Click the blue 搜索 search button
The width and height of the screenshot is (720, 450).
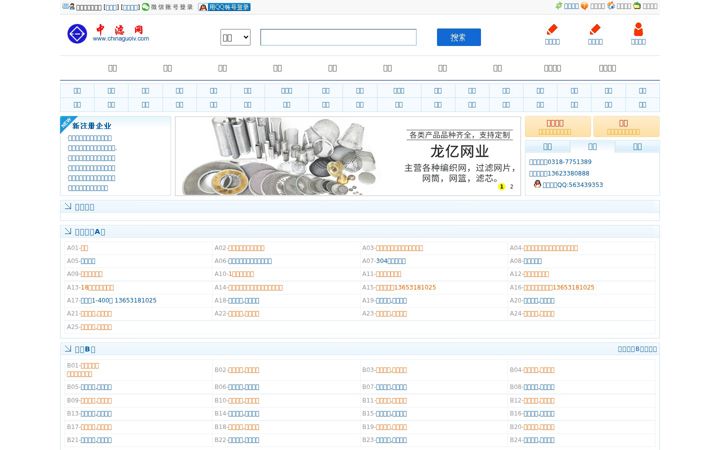click(x=459, y=37)
